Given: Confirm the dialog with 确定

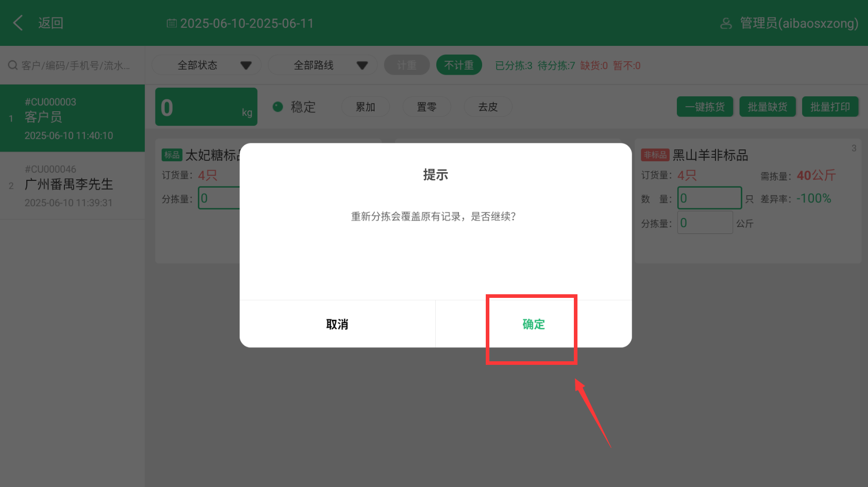Looking at the screenshot, I should pos(533,324).
